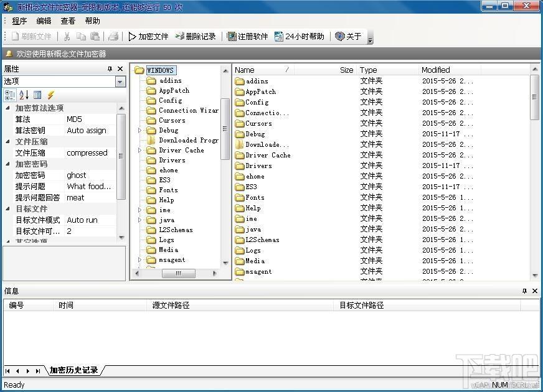This screenshot has width=543, height=392.
Task: Click the 刷新文件 toolbar button
Action: (32, 36)
